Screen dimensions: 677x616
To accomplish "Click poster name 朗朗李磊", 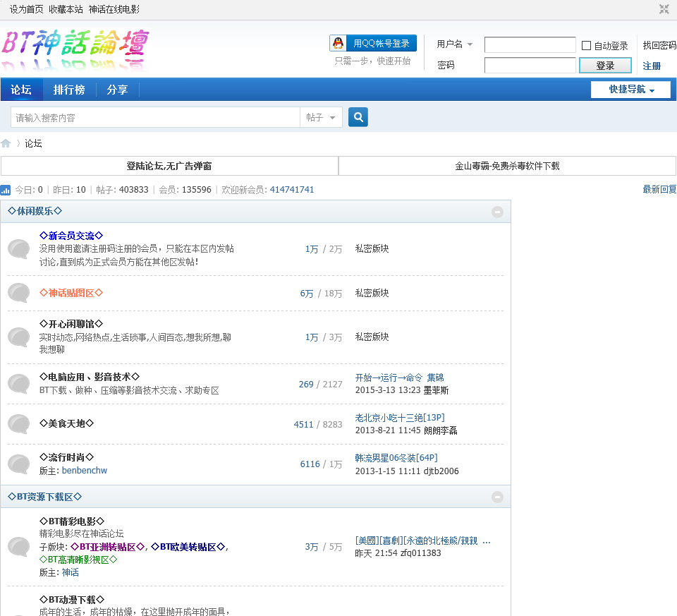I will click(x=440, y=430).
